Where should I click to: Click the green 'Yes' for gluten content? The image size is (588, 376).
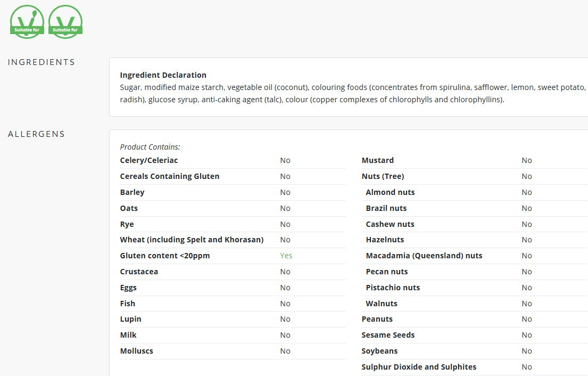tap(286, 256)
